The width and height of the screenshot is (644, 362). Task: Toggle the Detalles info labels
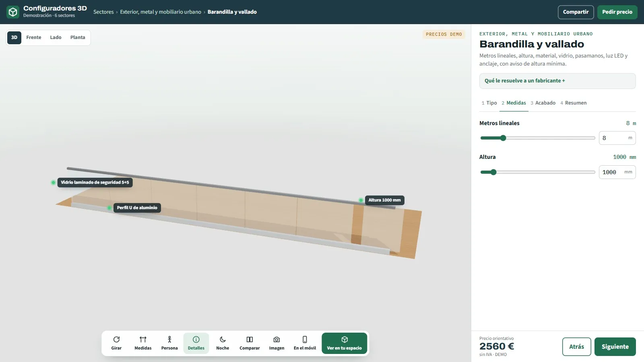pos(196,343)
